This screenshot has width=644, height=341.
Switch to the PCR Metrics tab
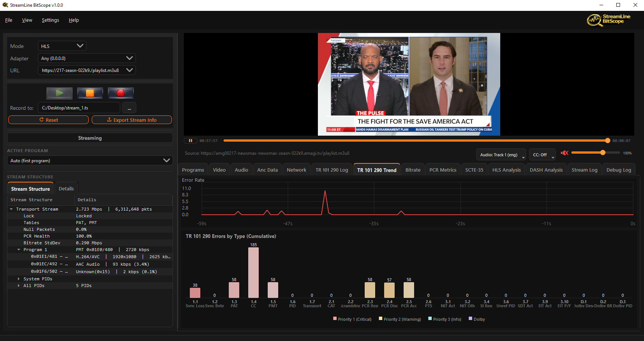(x=443, y=170)
